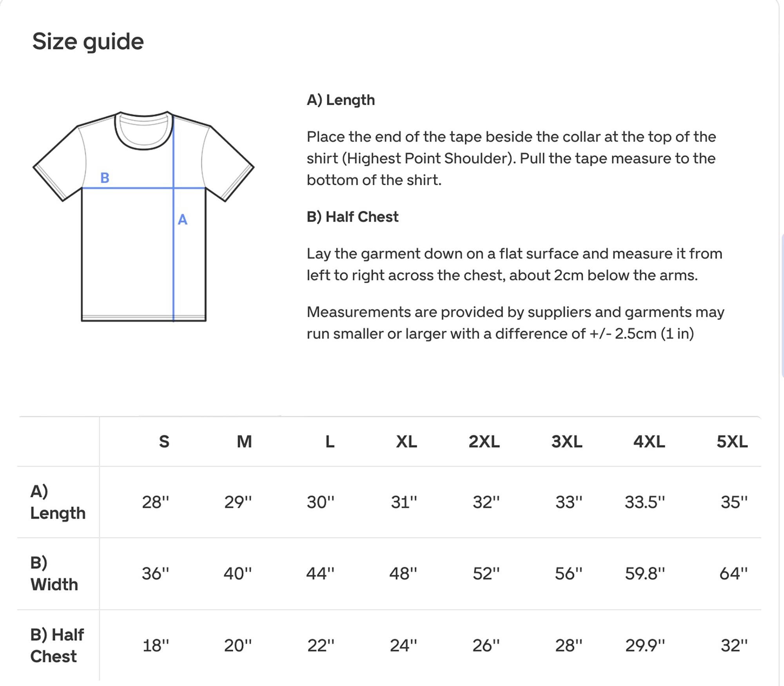Click the B) Half Chest description heading
Viewport: 784px width, 686px height.
(352, 217)
